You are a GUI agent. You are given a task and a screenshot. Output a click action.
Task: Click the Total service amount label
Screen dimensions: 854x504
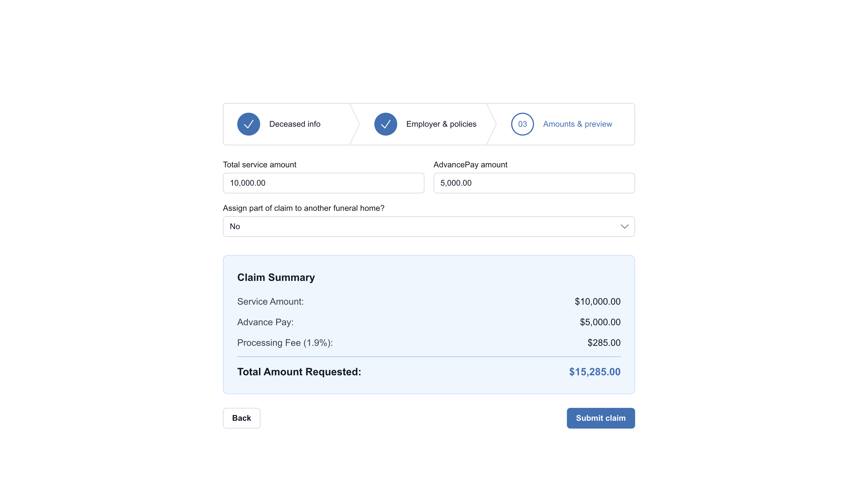260,165
